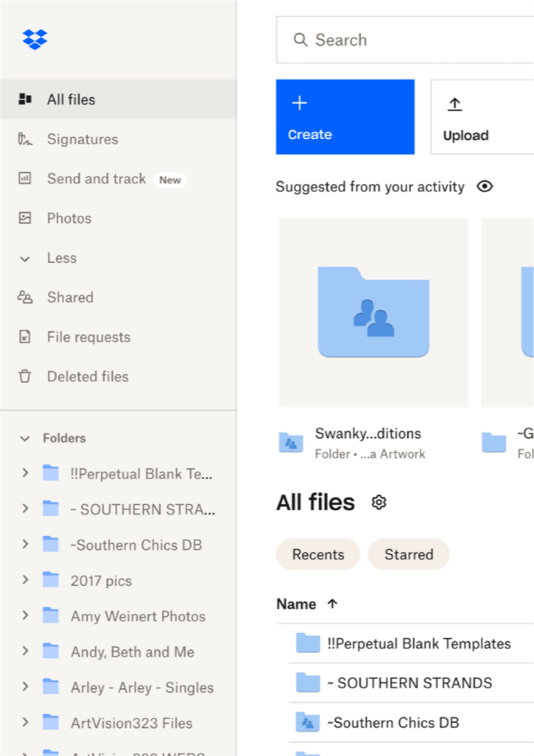Go to Photos in sidebar
Screen dimensions: 534x756
[69, 218]
